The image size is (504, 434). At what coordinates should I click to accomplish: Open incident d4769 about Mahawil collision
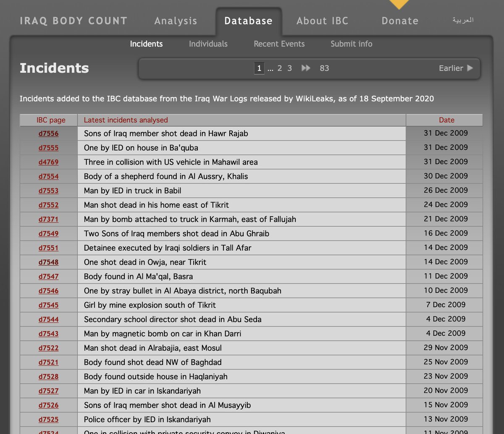[48, 162]
